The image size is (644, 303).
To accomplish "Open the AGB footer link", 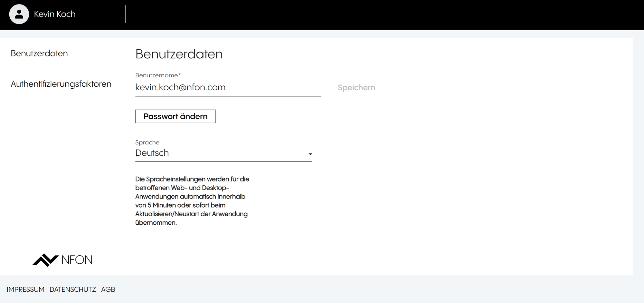I will point(108,289).
